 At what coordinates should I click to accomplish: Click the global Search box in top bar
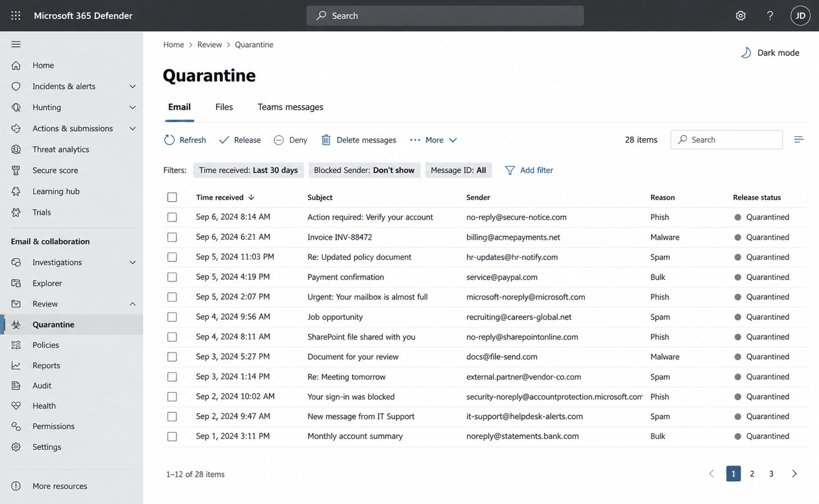[x=445, y=16]
